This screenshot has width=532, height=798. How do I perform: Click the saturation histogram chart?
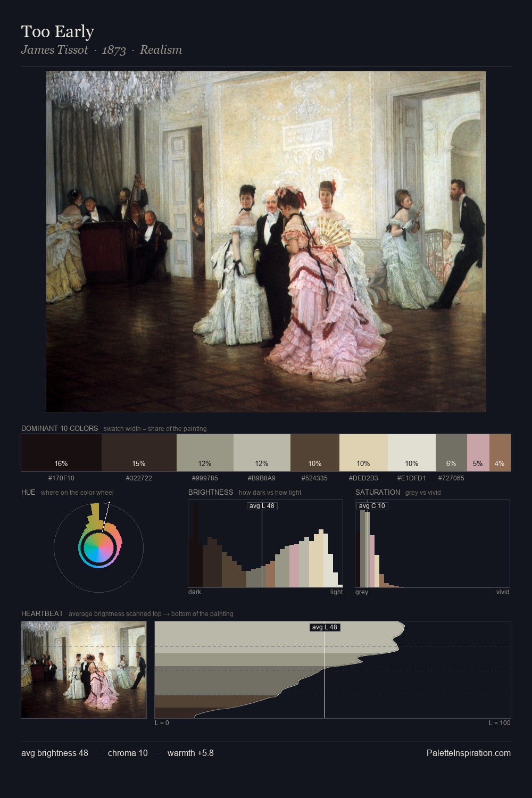pyautogui.click(x=433, y=544)
